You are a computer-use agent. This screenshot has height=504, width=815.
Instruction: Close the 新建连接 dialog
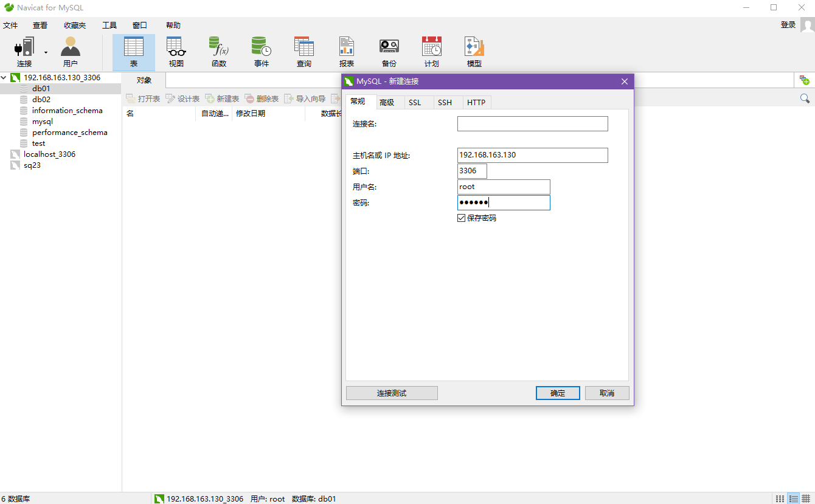tap(624, 81)
